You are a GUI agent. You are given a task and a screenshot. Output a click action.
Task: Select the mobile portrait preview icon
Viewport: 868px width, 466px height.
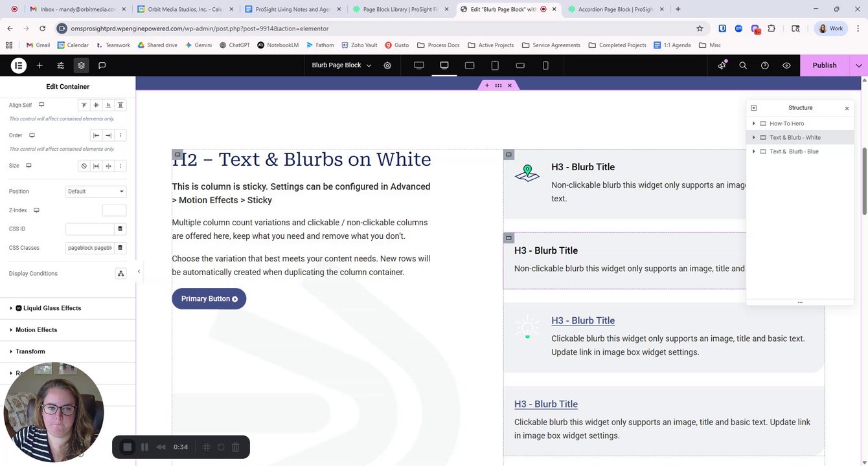click(545, 65)
